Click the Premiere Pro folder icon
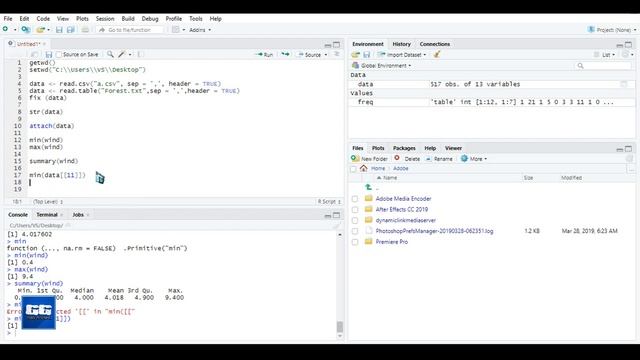Viewport: 640px width, 360px height. point(369,242)
